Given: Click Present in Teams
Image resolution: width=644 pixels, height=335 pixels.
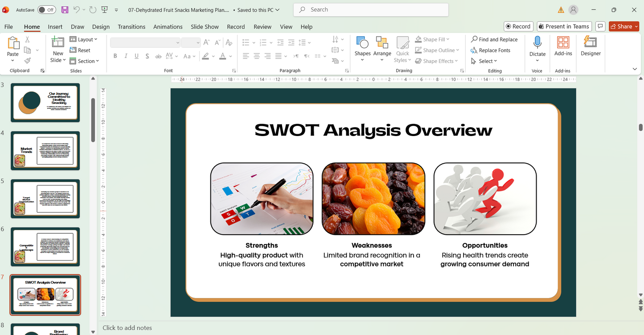Looking at the screenshot, I should pos(564,26).
